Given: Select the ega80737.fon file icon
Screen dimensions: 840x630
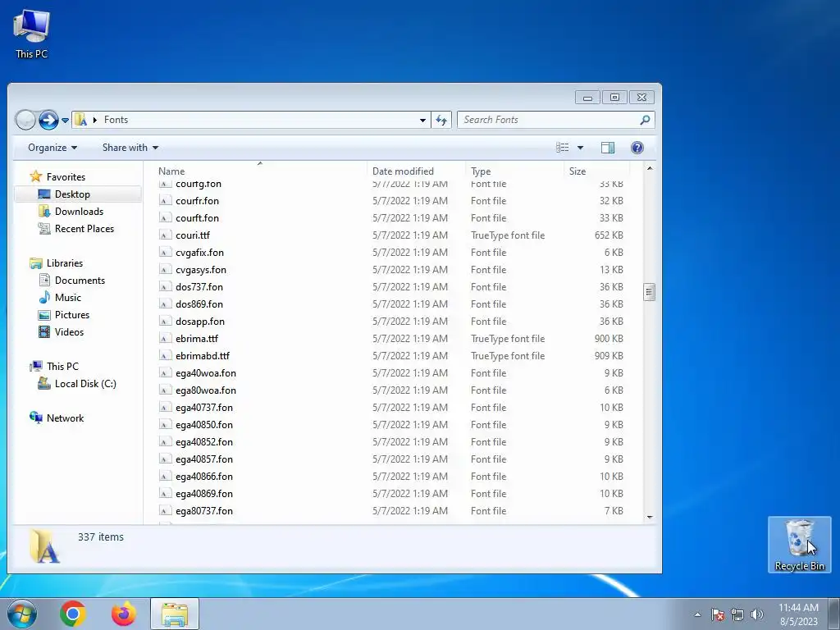Looking at the screenshot, I should (165, 511).
